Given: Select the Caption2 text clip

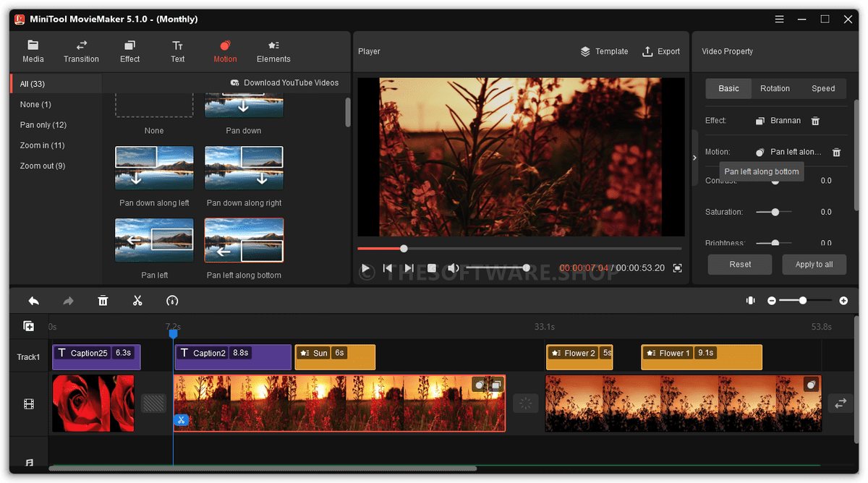Looking at the screenshot, I should pos(233,357).
